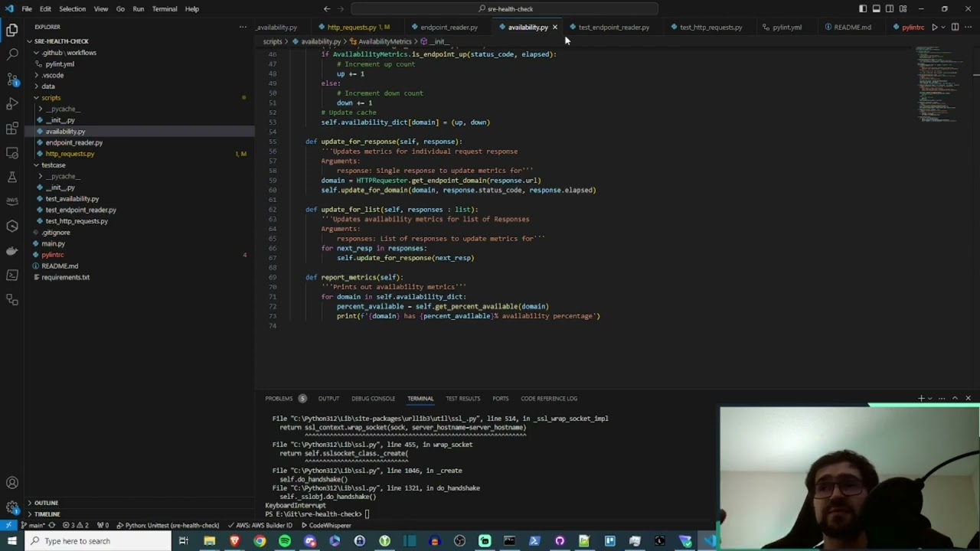Open the Run and Debug view
This screenshot has width=980, height=551.
(12, 103)
